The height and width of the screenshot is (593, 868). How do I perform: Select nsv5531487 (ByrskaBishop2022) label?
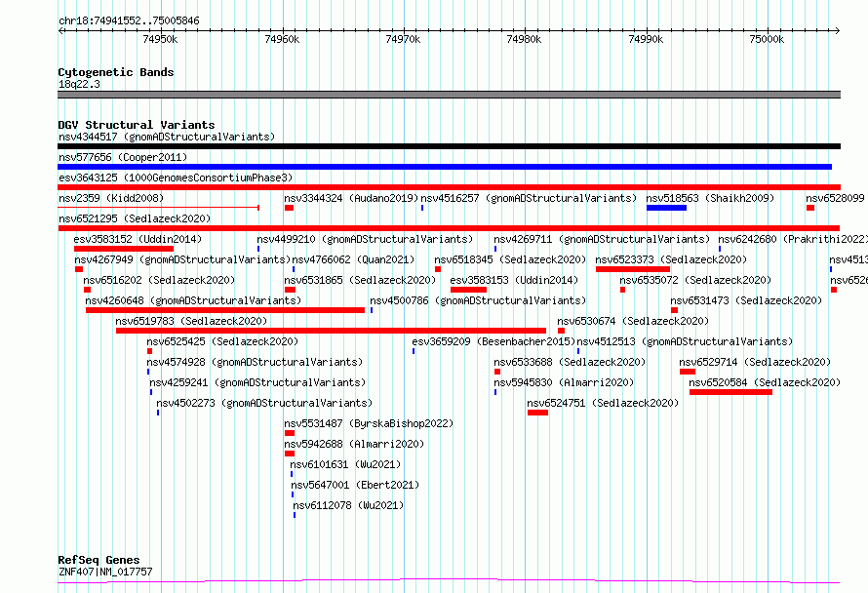369,423
